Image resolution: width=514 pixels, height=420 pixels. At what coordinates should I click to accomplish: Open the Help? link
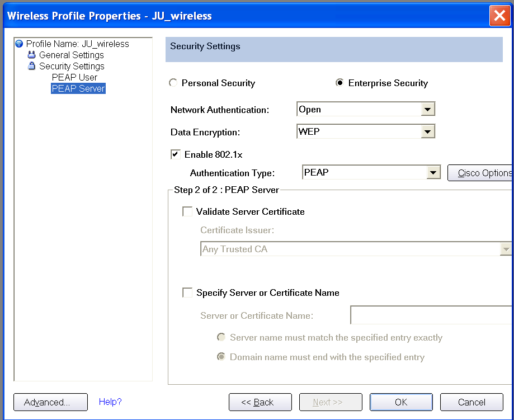pyautogui.click(x=110, y=402)
